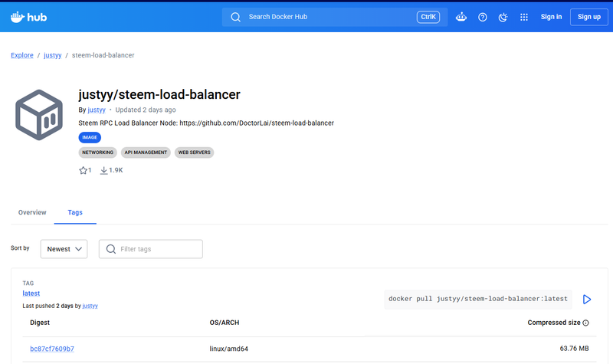The image size is (613, 364).
Task: Click the Filter tags input field
Action: pyautogui.click(x=151, y=249)
